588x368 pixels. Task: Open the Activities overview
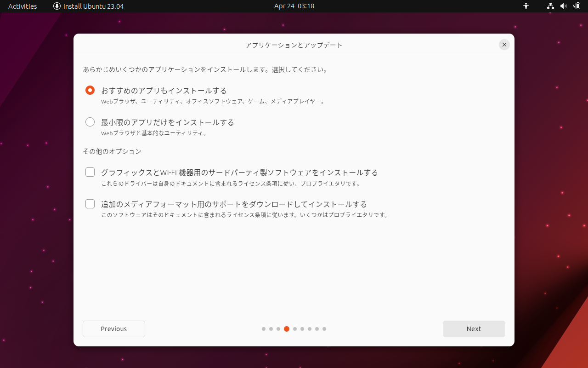point(23,6)
